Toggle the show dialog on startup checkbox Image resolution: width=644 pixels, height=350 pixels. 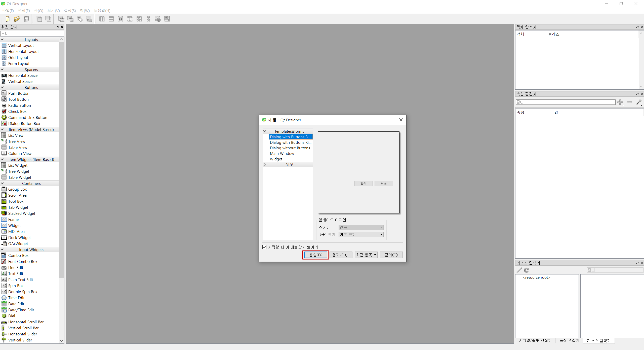tap(264, 247)
